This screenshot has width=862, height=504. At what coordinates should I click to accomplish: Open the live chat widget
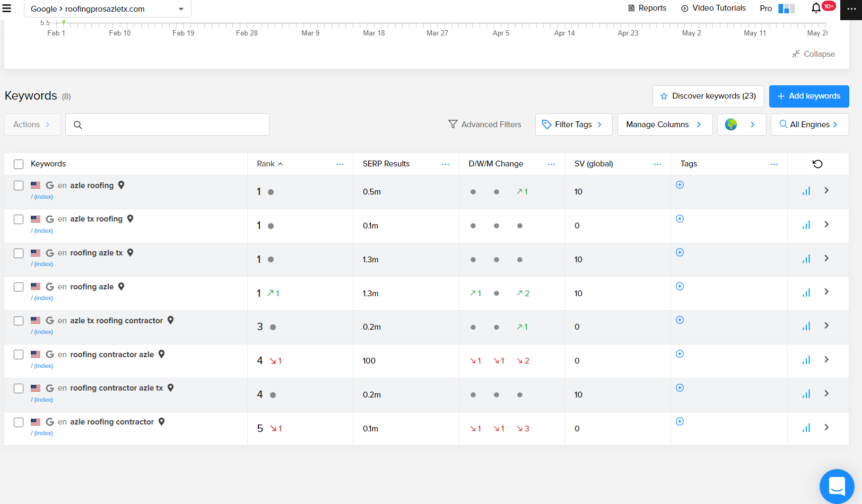coord(837,485)
